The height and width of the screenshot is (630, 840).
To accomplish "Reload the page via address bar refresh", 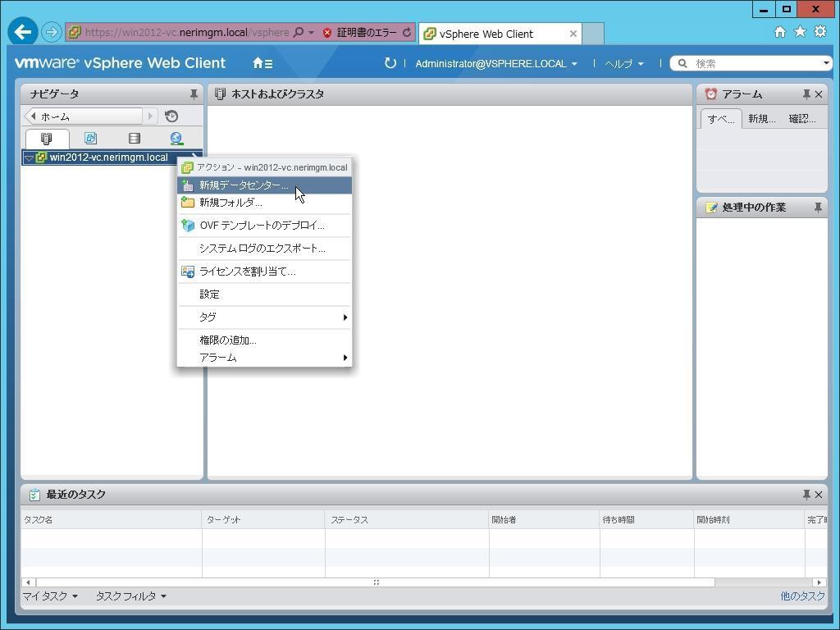I will click(407, 33).
